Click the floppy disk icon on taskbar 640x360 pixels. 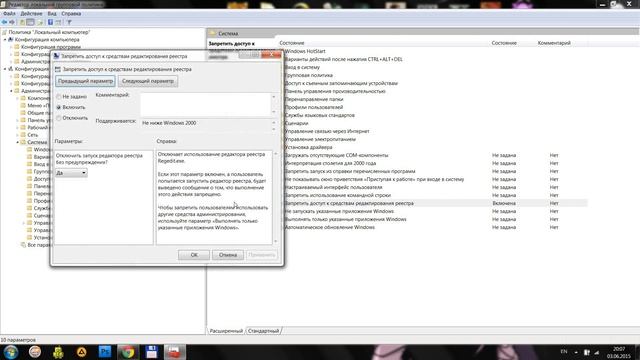point(151,352)
